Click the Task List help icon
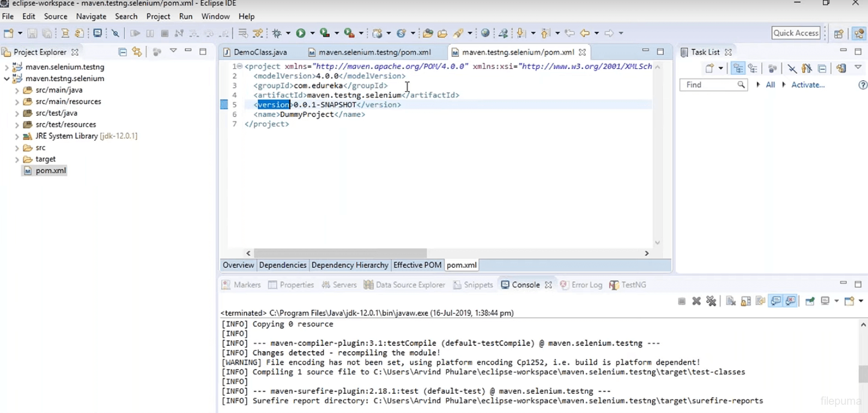Viewport: 868px width, 413px height. [862, 85]
